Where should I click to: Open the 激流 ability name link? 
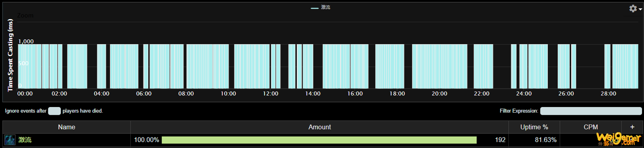point(25,140)
